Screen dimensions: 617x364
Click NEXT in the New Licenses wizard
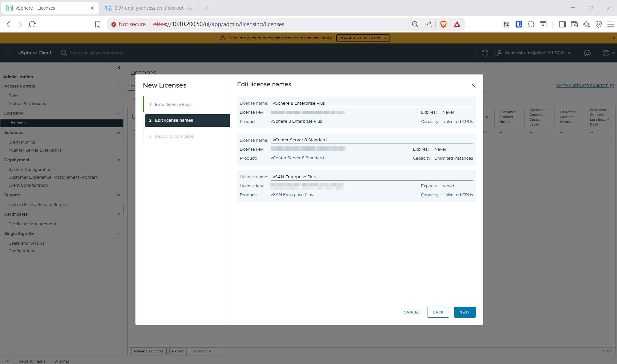click(465, 312)
